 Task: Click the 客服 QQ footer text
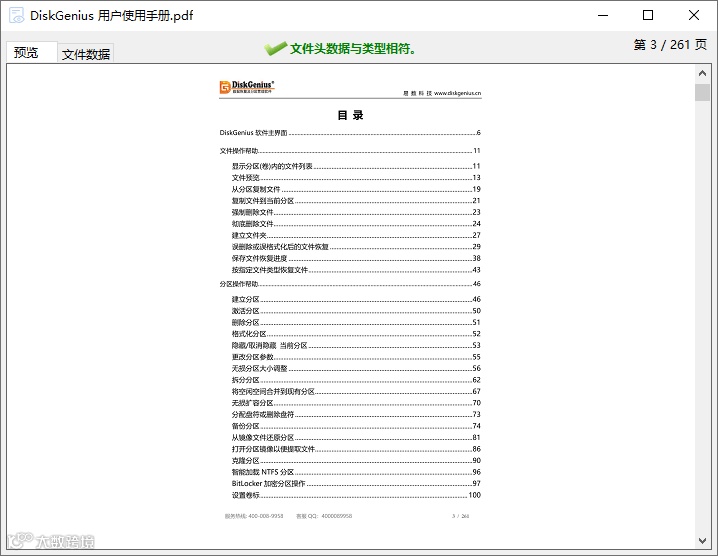324,516
